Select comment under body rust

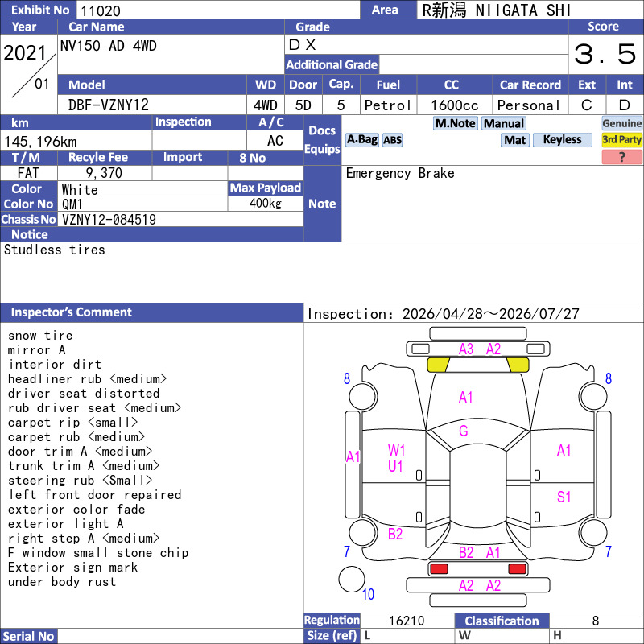62,581
